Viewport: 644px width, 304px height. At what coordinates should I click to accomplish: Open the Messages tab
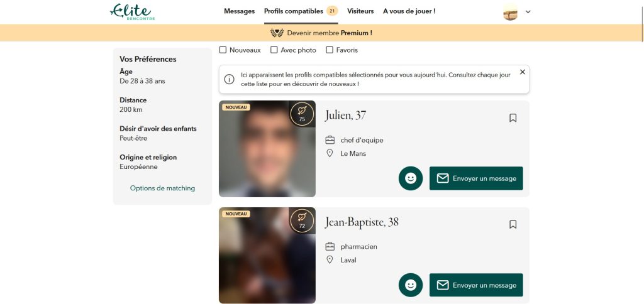(239, 11)
